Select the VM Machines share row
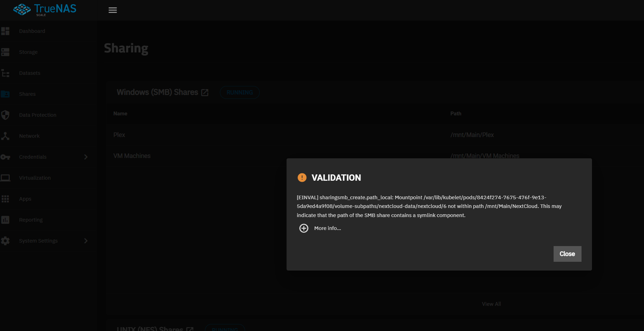This screenshot has width=644, height=331. point(375,156)
